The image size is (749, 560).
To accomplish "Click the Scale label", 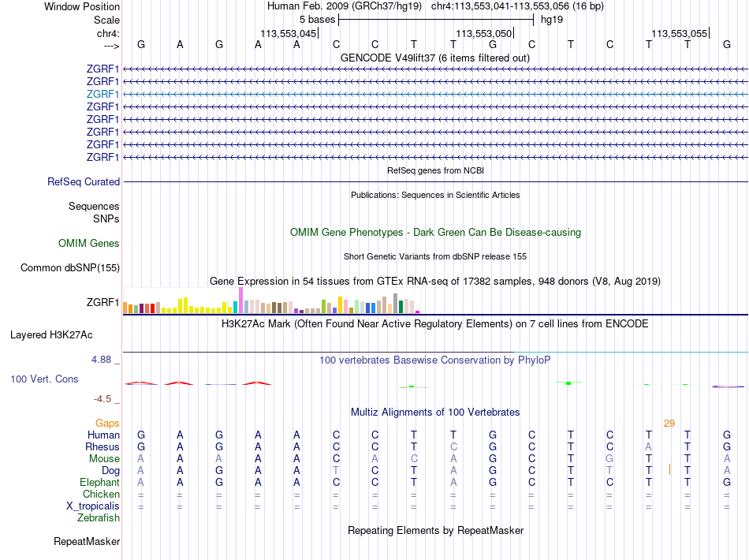I will pos(107,20).
